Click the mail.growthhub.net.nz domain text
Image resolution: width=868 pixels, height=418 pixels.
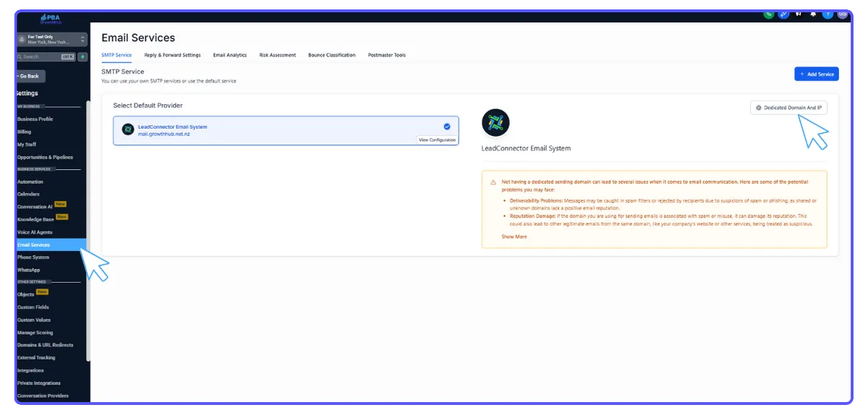click(x=164, y=134)
